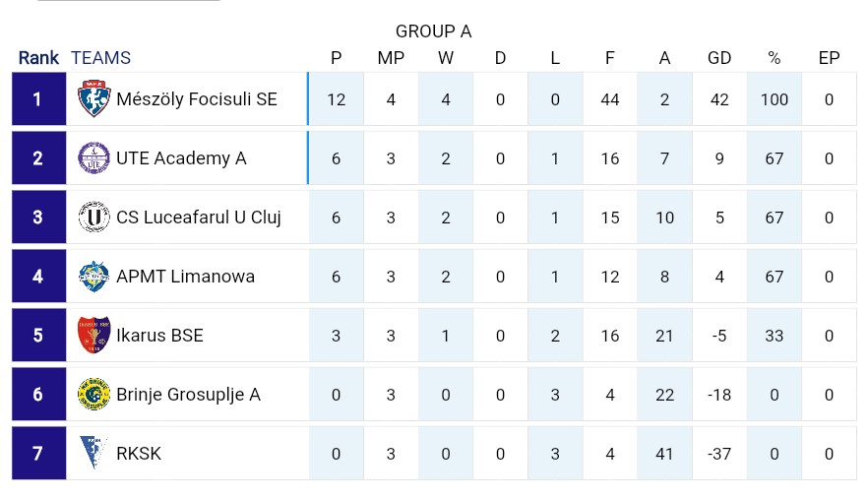The image size is (868, 499).
Task: Click the UTE Academy A crest
Action: pos(94,158)
